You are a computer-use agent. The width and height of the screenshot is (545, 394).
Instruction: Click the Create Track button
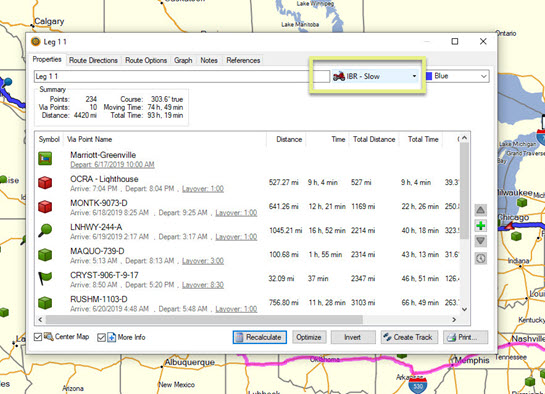(409, 337)
